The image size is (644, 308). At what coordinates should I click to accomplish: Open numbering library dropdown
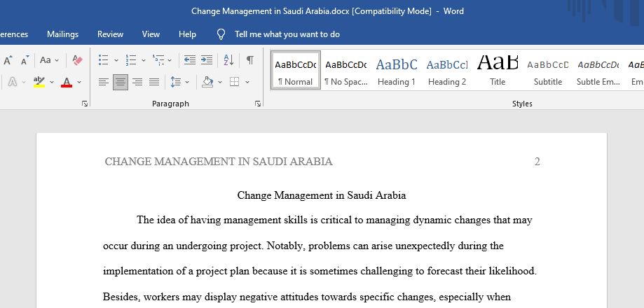tap(144, 60)
